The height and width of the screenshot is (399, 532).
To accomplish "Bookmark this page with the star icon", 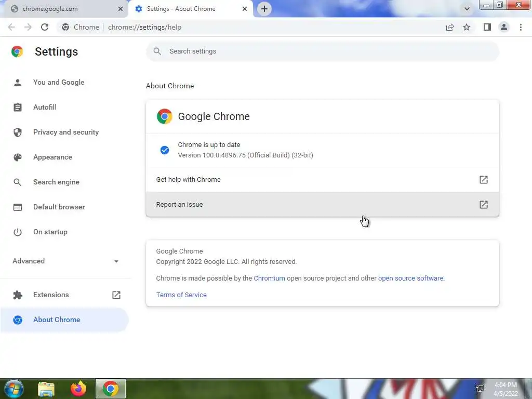I will coord(467,27).
